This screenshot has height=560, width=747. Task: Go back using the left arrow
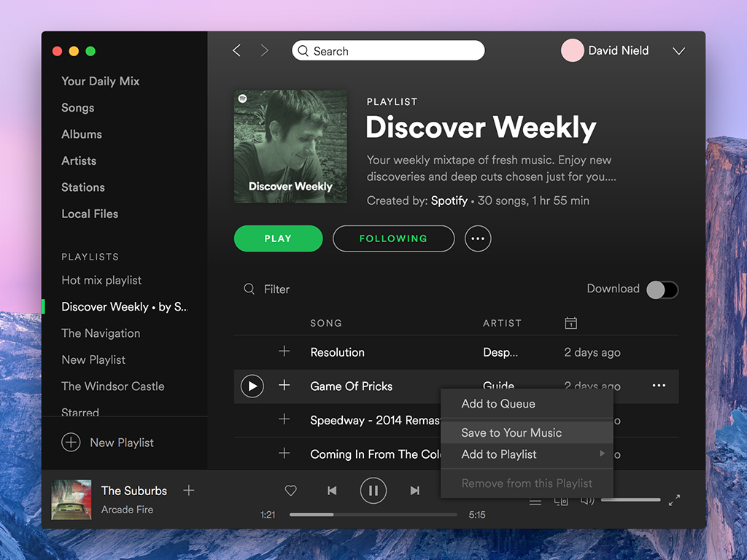tap(236, 50)
